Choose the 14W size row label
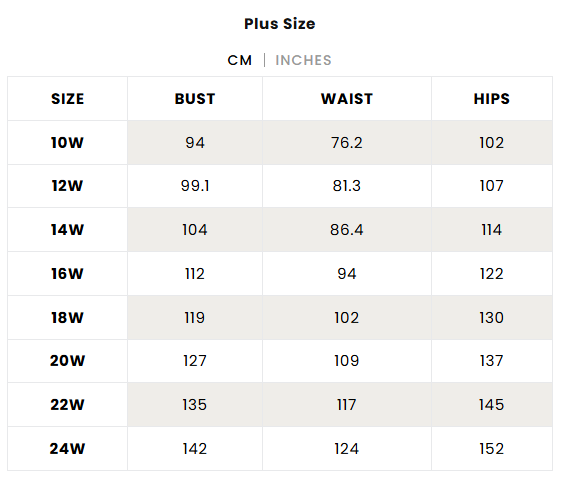Image resolution: width=565 pixels, height=493 pixels. pos(67,230)
